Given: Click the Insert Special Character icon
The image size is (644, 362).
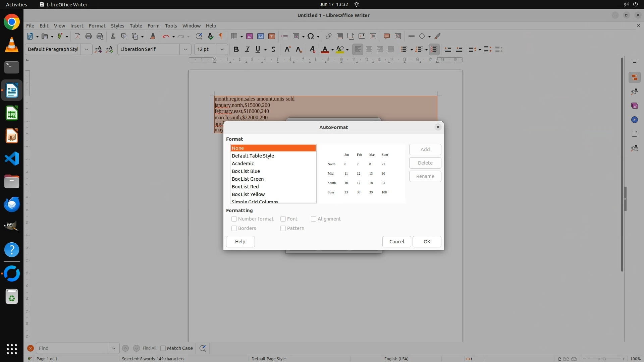Looking at the screenshot, I should pos(311,36).
